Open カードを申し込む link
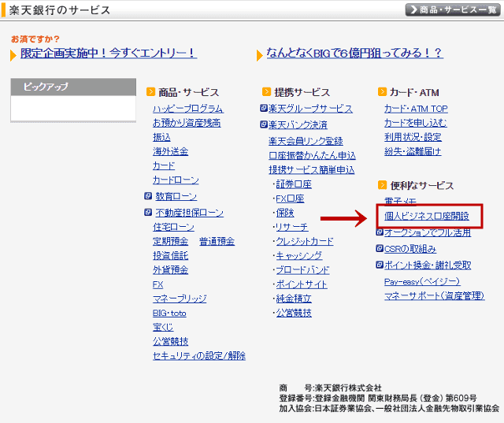 [416, 123]
